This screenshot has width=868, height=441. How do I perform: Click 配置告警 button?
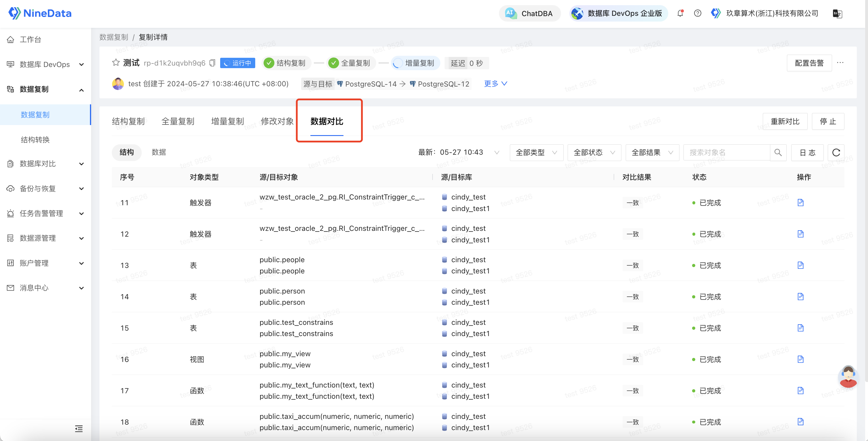coord(809,63)
